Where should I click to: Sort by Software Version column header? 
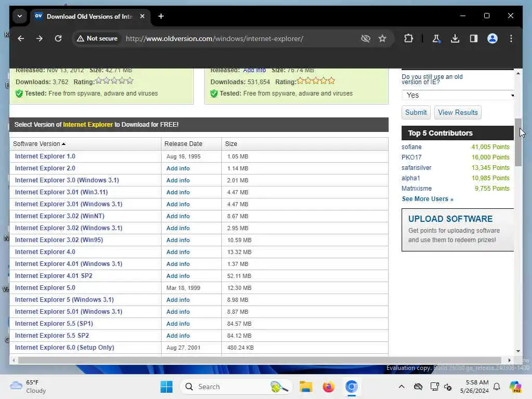pyautogui.click(x=39, y=144)
